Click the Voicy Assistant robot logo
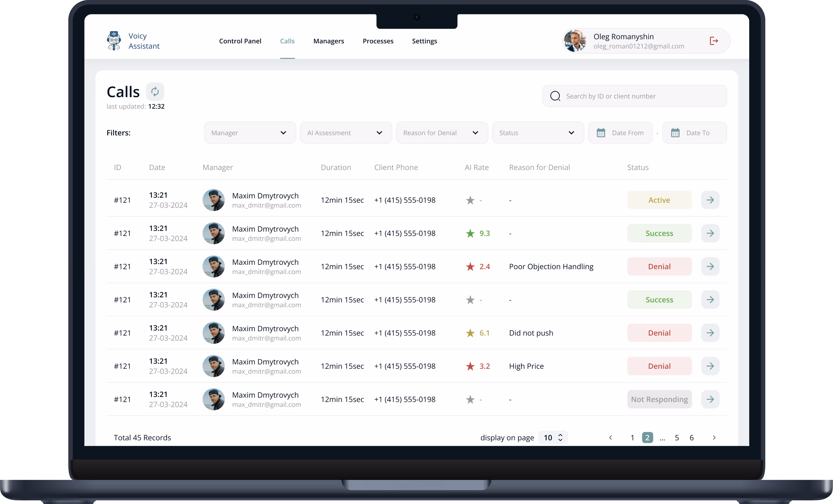Screen dimensions: 833x504 [114, 41]
